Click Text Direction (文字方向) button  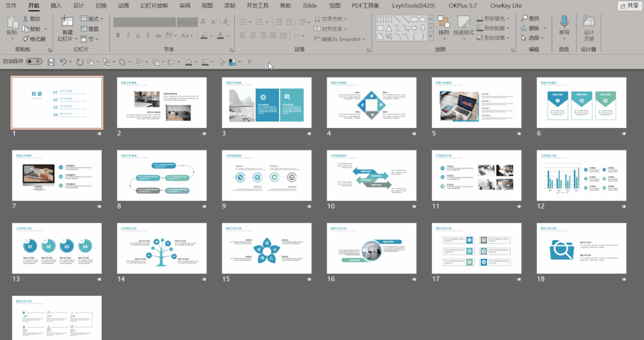pos(330,19)
